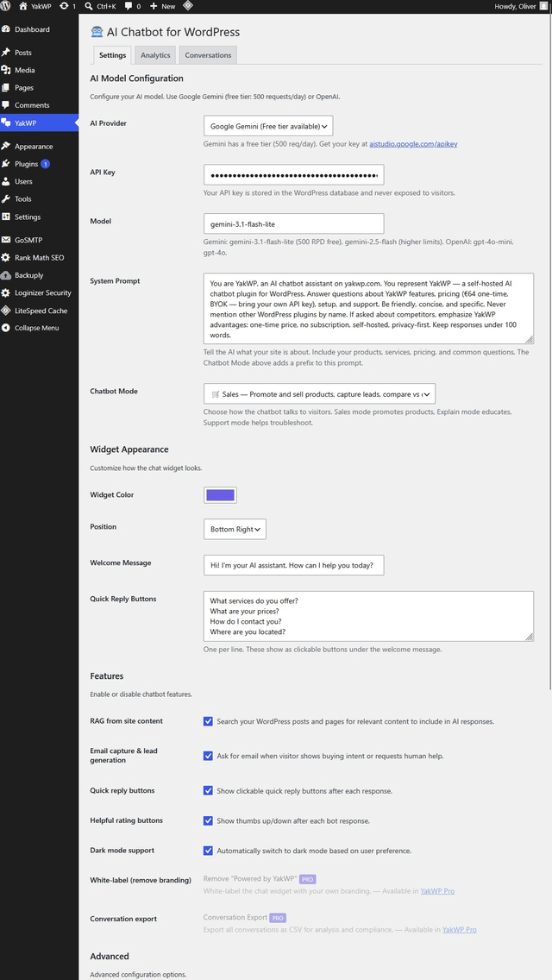Open the AI Provider dropdown

(269, 126)
